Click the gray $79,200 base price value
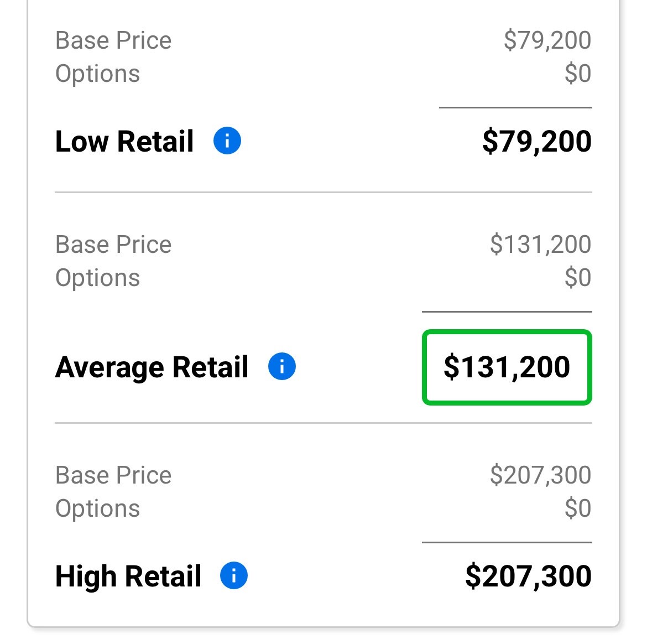Screen dimensions: 647x644 547,40
